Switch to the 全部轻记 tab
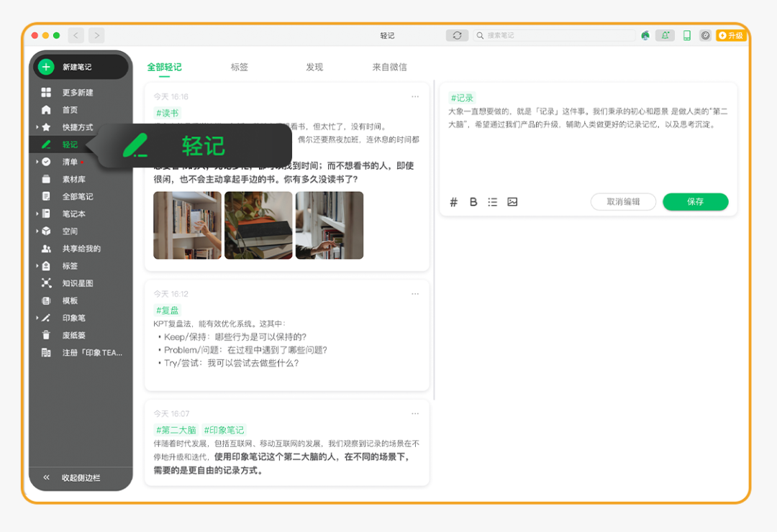Image resolution: width=777 pixels, height=532 pixels. 164,67
